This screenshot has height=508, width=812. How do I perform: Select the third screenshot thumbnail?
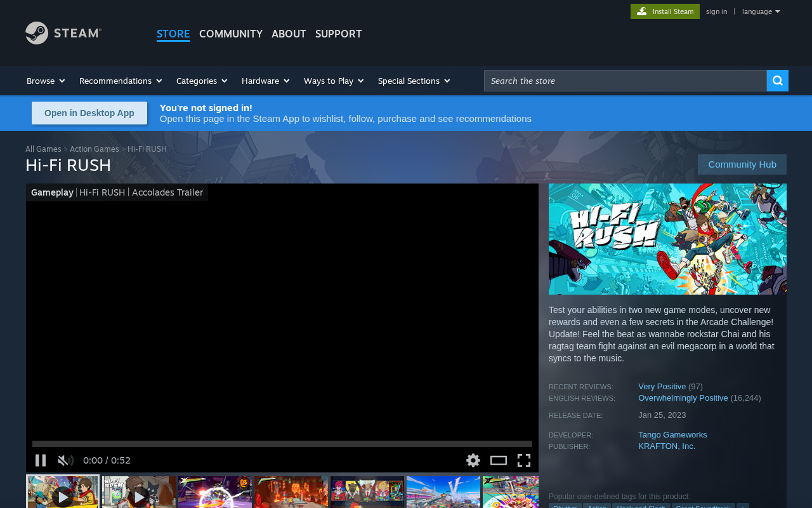[215, 492]
